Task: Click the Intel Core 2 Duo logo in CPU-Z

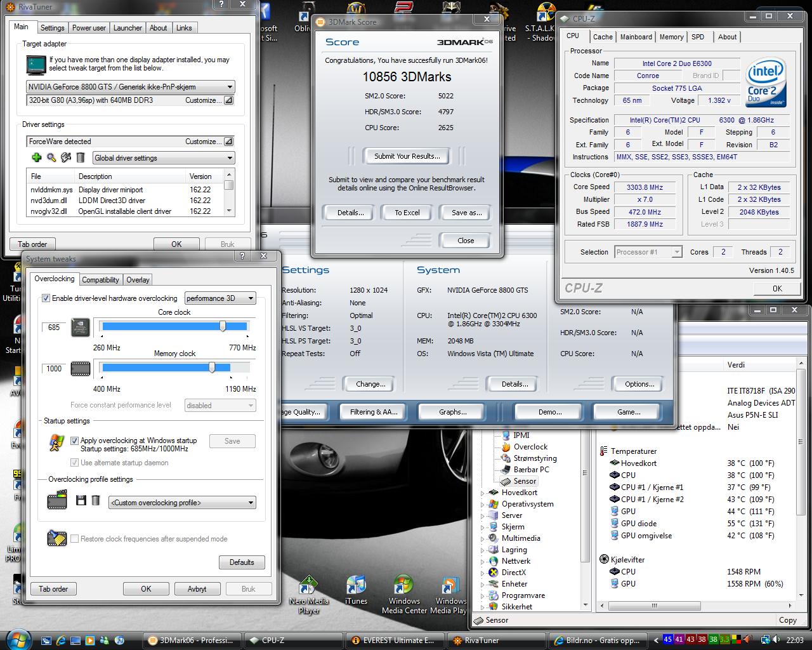Action: [x=766, y=82]
